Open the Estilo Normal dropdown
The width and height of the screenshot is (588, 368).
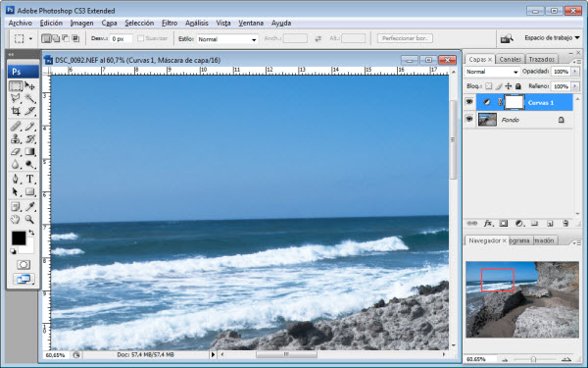pyautogui.click(x=227, y=39)
